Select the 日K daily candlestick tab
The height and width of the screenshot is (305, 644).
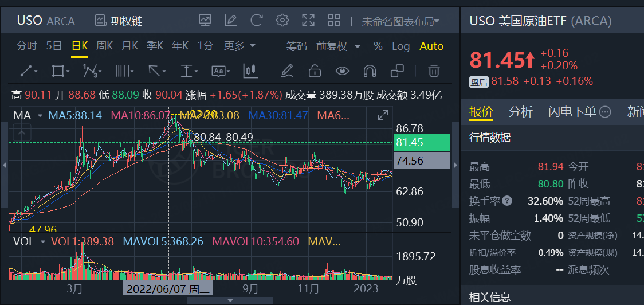tap(79, 46)
